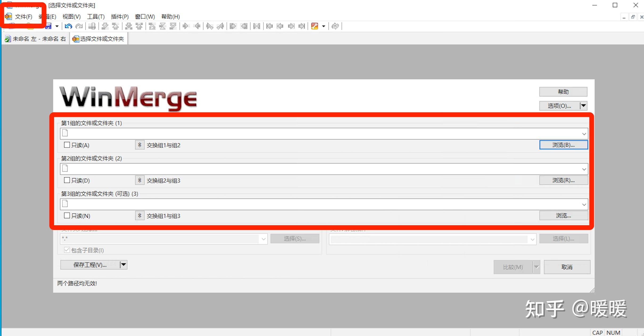Tick read-only (N) for third group

[x=67, y=216]
